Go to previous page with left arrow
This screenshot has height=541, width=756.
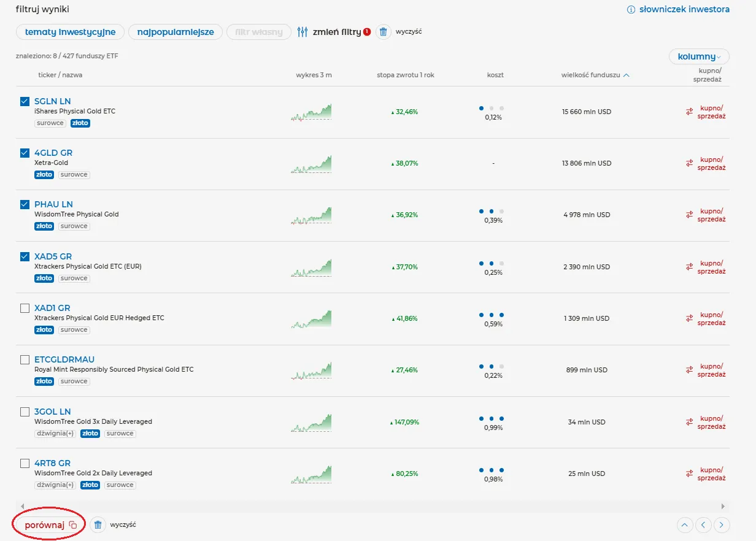point(703,525)
